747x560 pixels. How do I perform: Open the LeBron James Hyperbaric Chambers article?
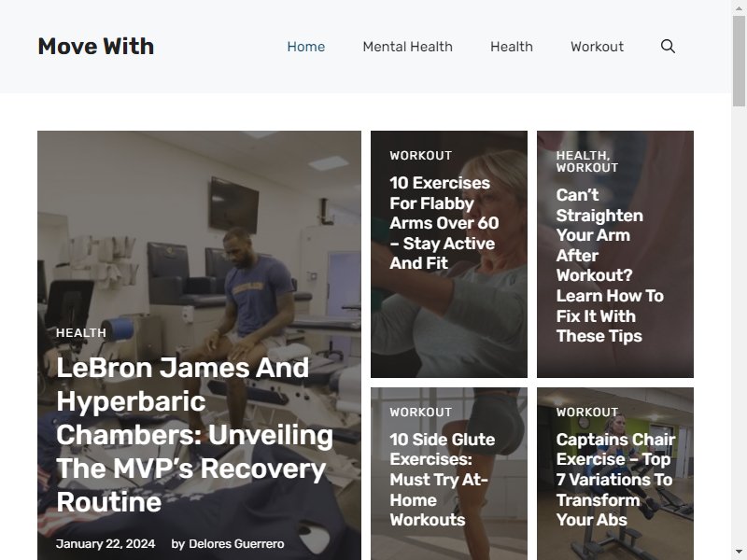tap(194, 435)
